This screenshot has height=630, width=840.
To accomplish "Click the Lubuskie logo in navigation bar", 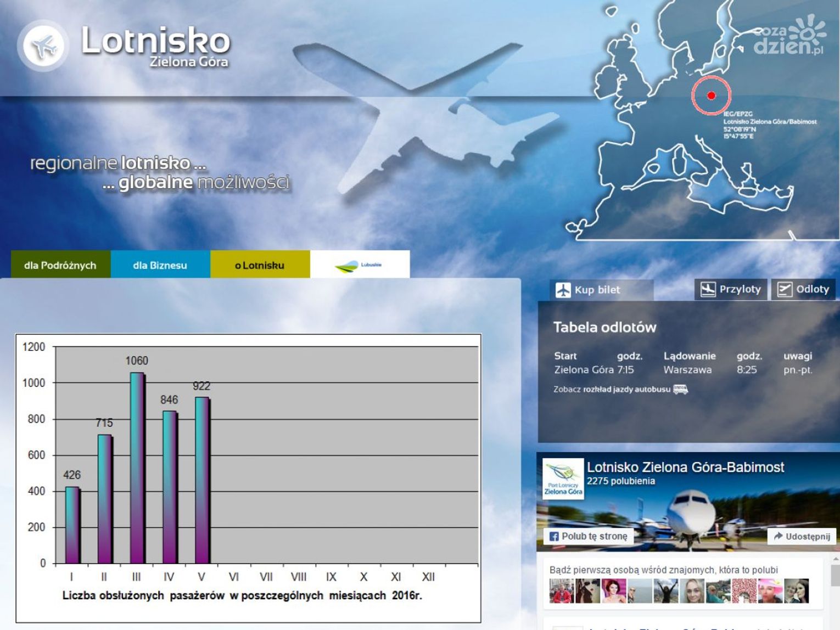I will pyautogui.click(x=359, y=265).
